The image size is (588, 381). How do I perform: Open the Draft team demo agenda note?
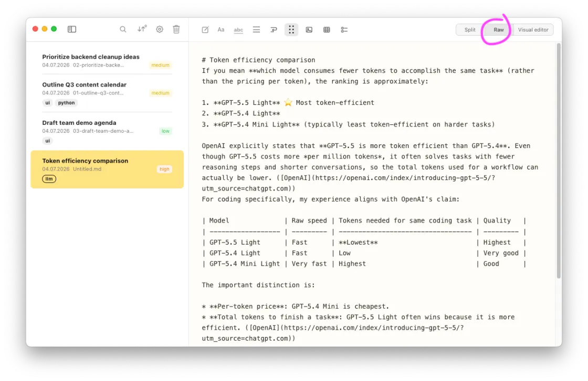[x=107, y=131]
